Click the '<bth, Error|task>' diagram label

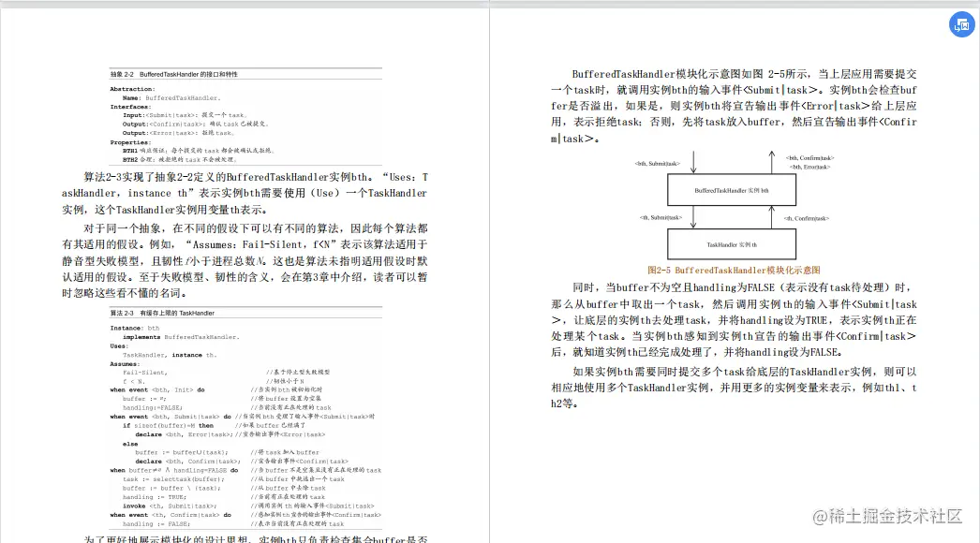[x=810, y=167]
